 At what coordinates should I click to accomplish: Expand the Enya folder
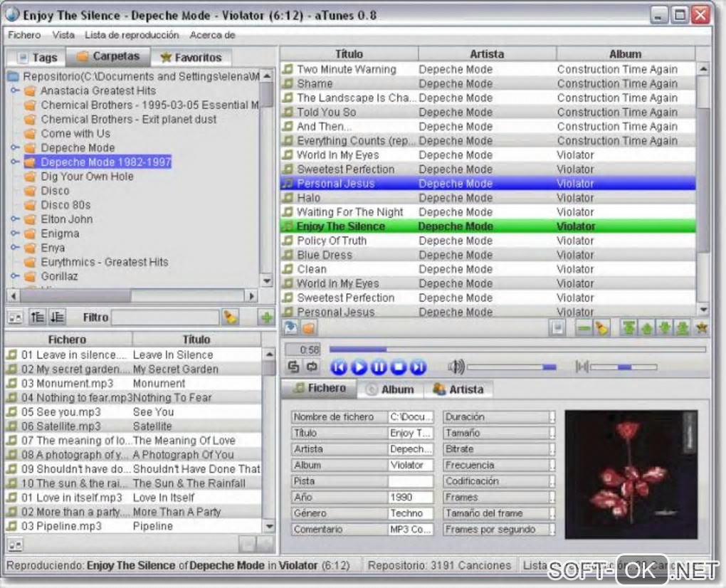[15, 248]
